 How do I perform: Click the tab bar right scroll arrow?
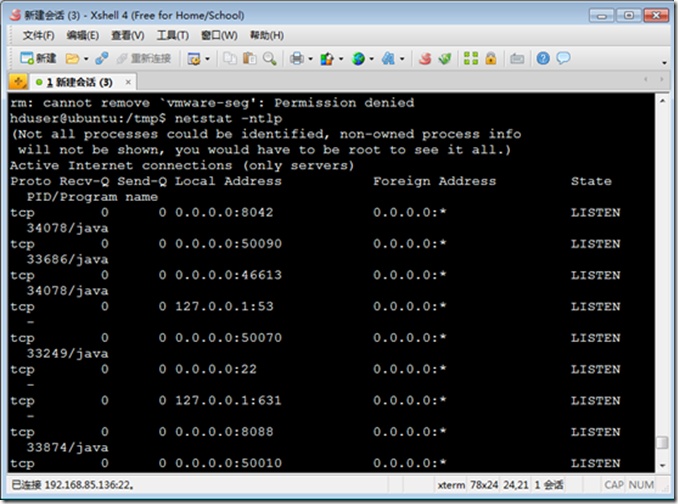[x=662, y=80]
